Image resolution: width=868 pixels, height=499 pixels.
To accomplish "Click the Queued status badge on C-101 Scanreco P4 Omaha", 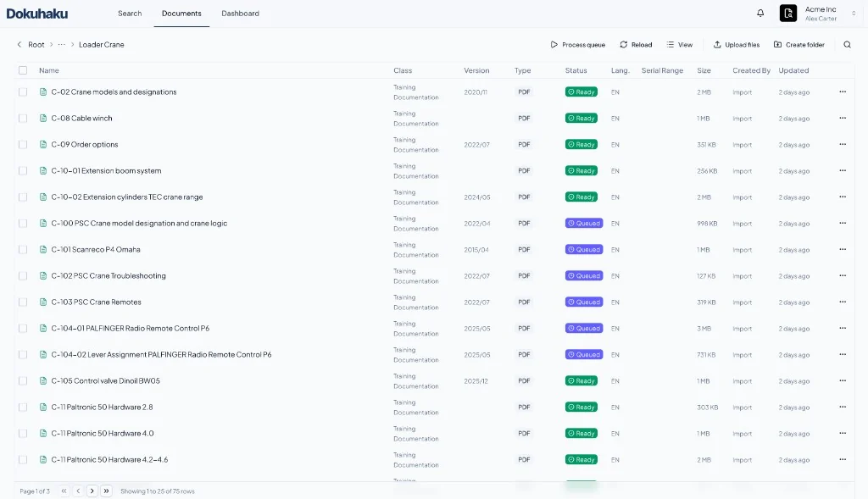I will click(x=583, y=249).
